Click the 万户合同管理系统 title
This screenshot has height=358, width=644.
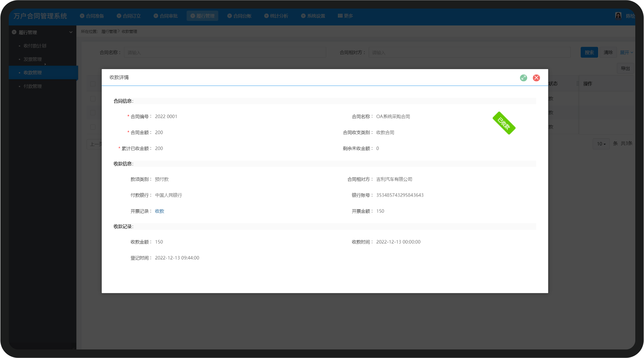40,16
